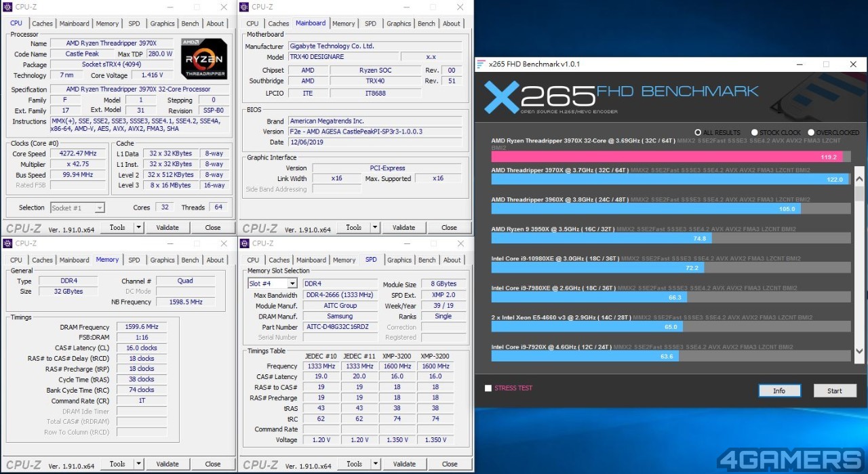Expand Tools dropdown arrow in CPU window
This screenshot has width=868, height=474.
(138, 228)
